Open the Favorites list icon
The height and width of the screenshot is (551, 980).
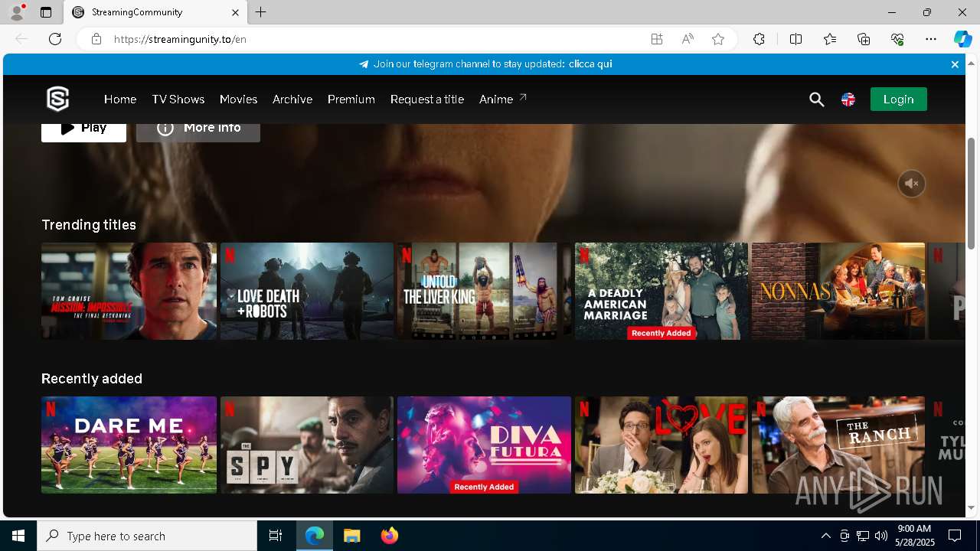pos(830,39)
